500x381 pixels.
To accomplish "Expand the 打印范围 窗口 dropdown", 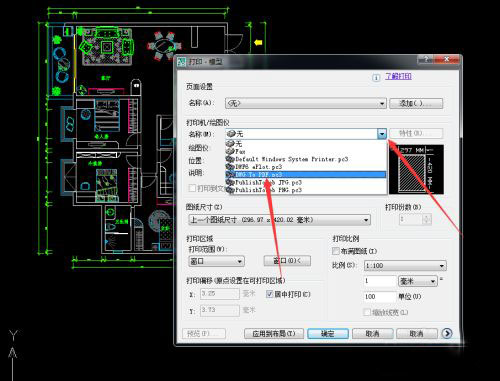I will [216, 261].
